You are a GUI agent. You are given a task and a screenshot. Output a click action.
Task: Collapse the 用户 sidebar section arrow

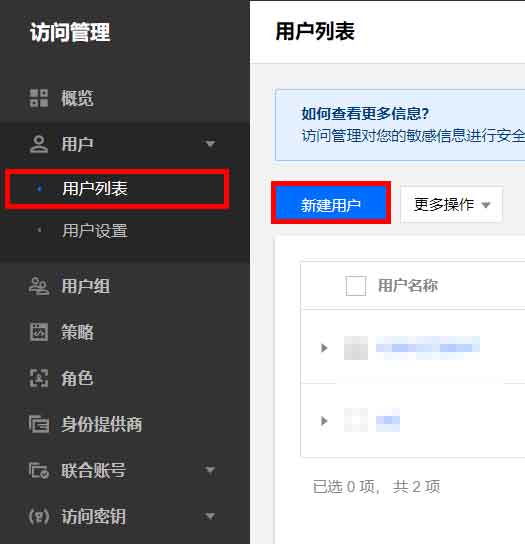coord(210,144)
